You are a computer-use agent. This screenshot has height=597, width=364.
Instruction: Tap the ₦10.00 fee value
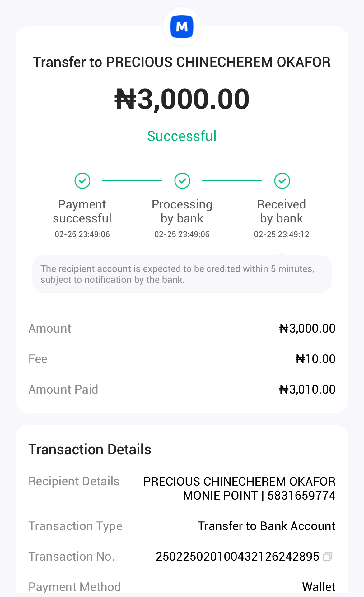click(315, 359)
